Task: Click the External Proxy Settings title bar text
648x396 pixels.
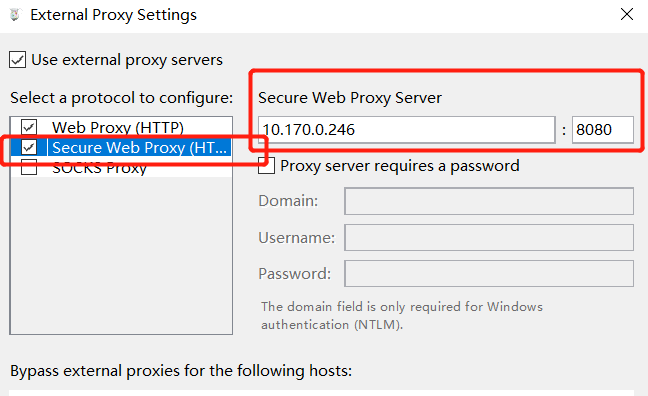Action: click(x=113, y=15)
